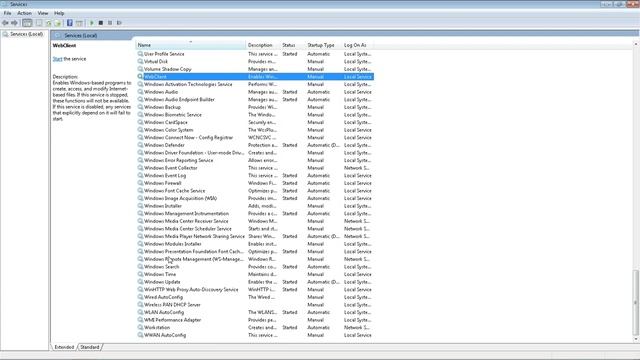Open Help via blue toolbar icon
This screenshot has height=360, width=640.
pyautogui.click(x=70, y=23)
